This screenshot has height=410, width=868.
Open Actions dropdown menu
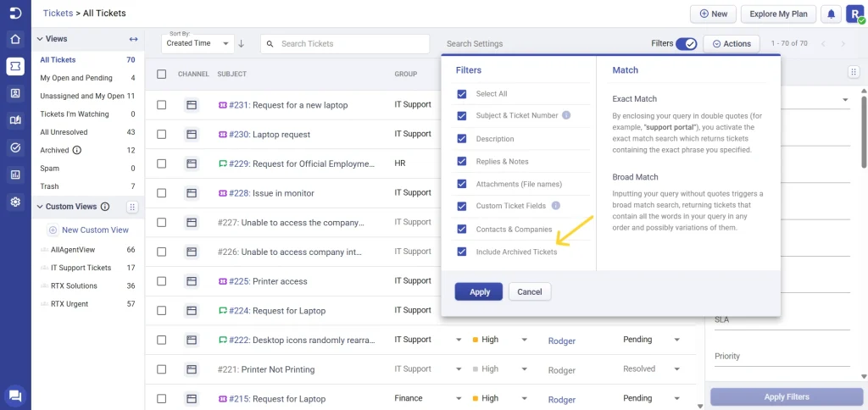click(732, 44)
